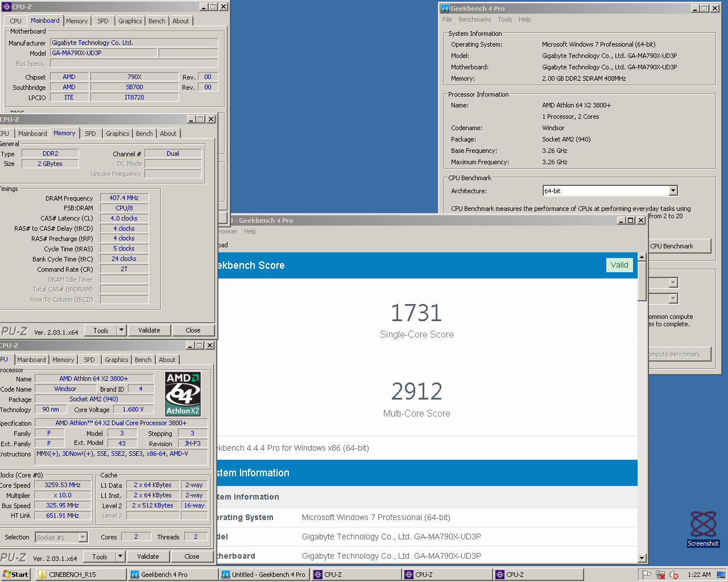Image resolution: width=728 pixels, height=582 pixels.
Task: Click the 1731 Single-Core Score
Action: click(x=416, y=313)
